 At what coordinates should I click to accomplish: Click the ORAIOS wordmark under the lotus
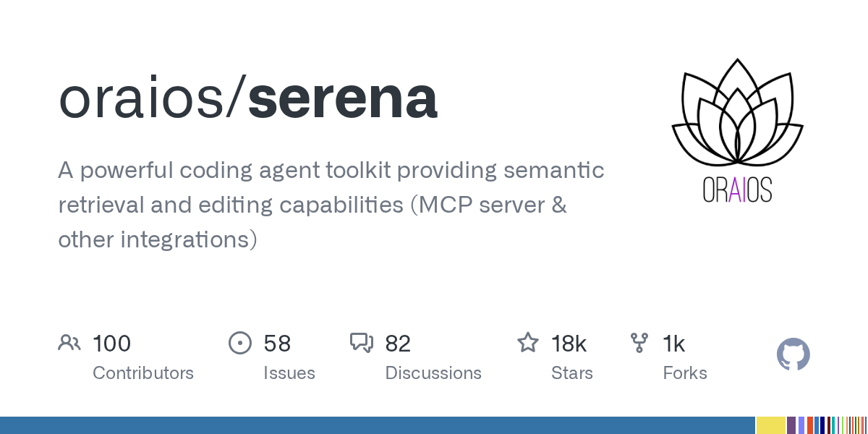coord(737,190)
